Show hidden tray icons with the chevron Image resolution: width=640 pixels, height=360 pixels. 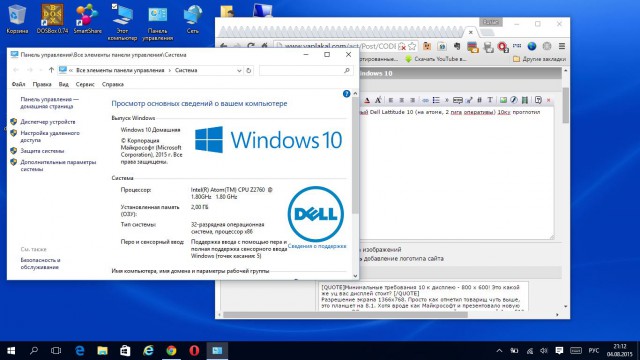point(499,351)
